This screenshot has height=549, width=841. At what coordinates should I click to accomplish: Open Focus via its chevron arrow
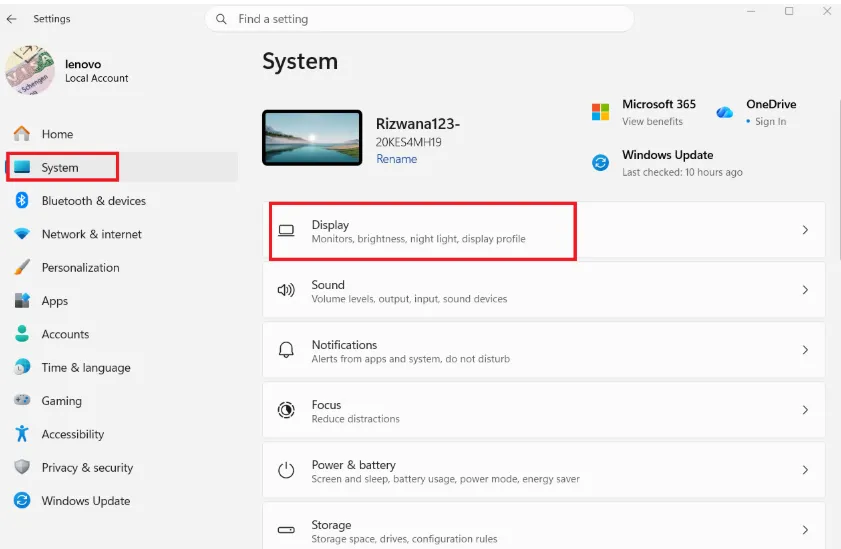[x=805, y=410]
